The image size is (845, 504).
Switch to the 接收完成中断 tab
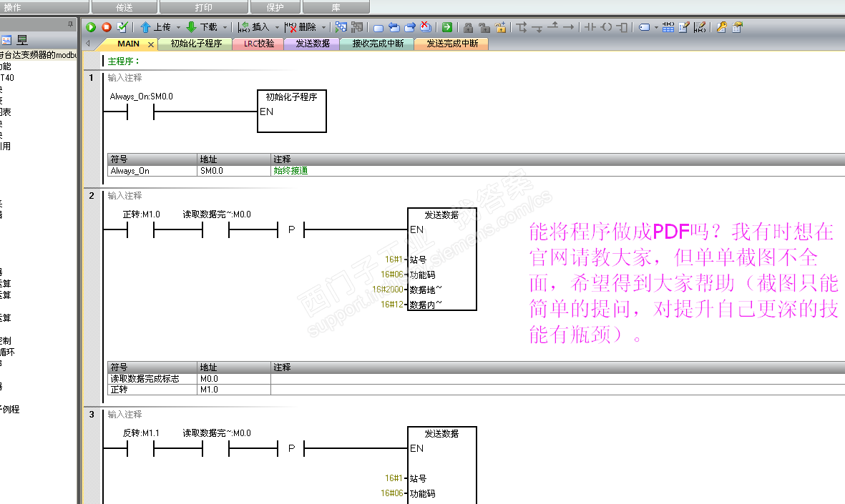378,44
